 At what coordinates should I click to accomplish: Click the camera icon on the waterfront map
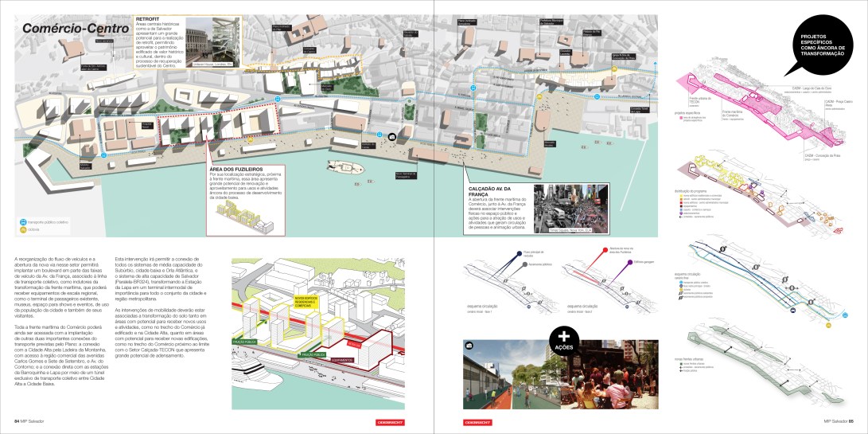[392, 137]
